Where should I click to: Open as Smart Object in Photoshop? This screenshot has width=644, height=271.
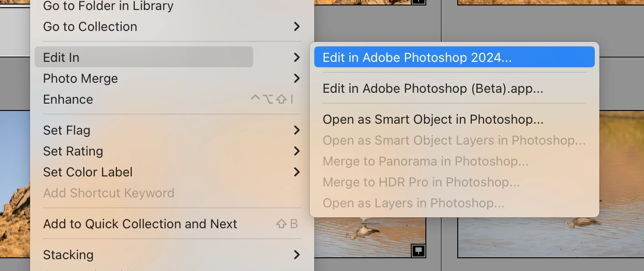tap(433, 120)
